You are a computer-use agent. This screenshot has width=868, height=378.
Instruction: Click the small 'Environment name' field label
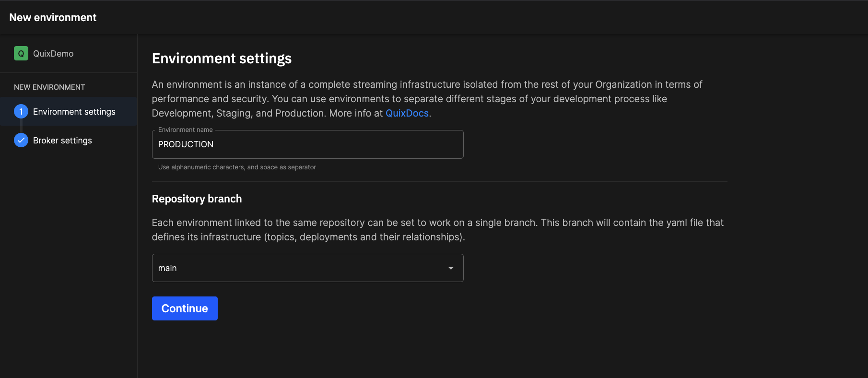(185, 130)
